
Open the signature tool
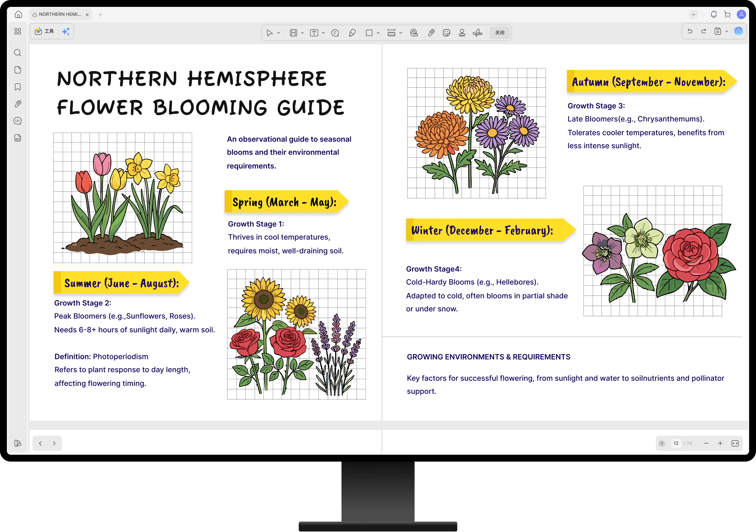tap(477, 33)
